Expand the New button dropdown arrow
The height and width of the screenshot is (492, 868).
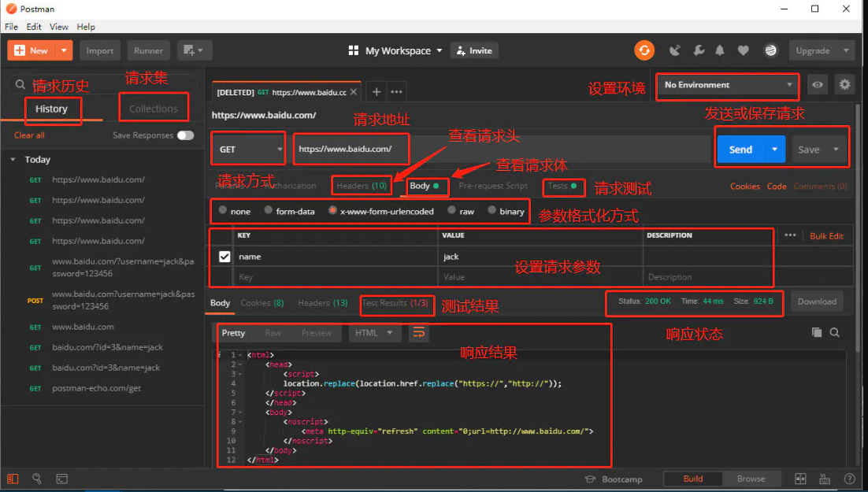(64, 50)
